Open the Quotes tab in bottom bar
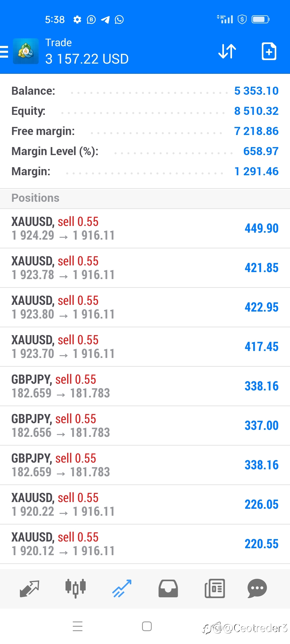Screen dimensions: 290x644 (x=30, y=588)
